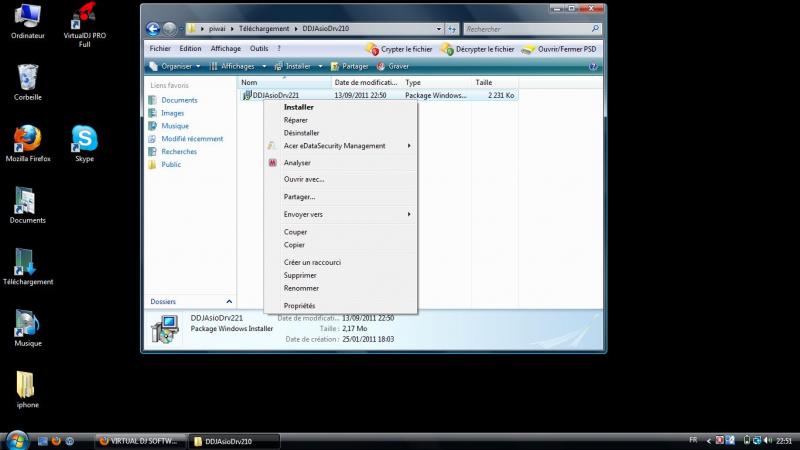
Task: Open the iphone folder on desktop
Action: [x=28, y=390]
